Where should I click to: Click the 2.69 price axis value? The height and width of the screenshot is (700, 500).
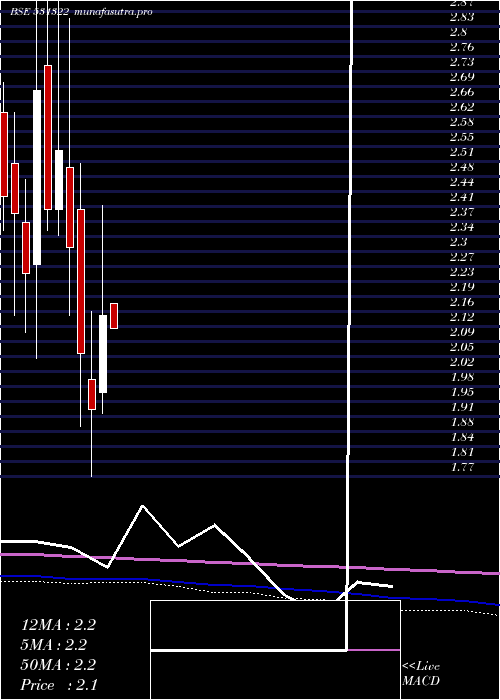click(x=461, y=77)
